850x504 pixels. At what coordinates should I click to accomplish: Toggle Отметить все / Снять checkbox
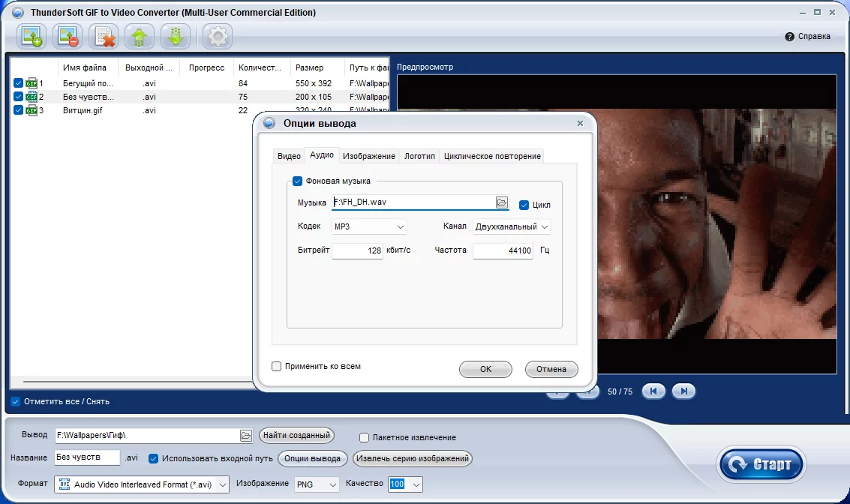[16, 401]
